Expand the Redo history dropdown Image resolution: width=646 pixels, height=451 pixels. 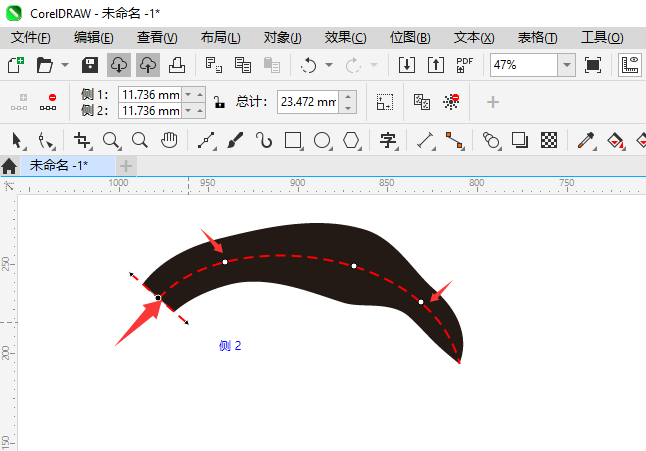coord(374,65)
